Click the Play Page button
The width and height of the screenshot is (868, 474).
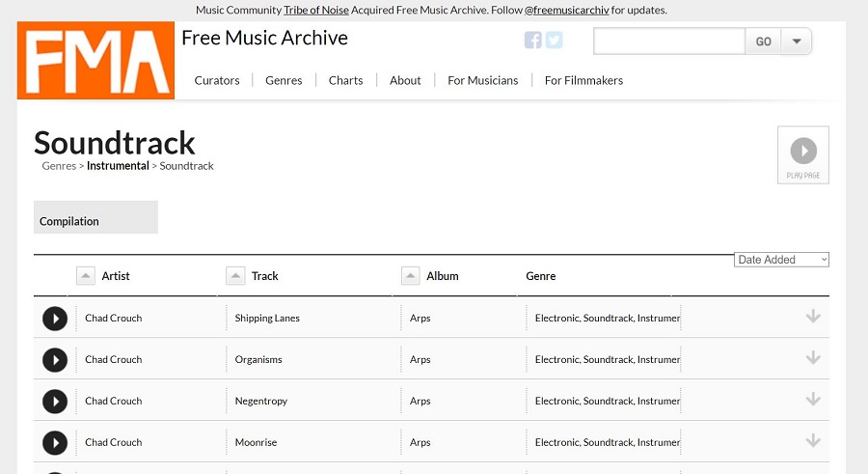coord(803,155)
